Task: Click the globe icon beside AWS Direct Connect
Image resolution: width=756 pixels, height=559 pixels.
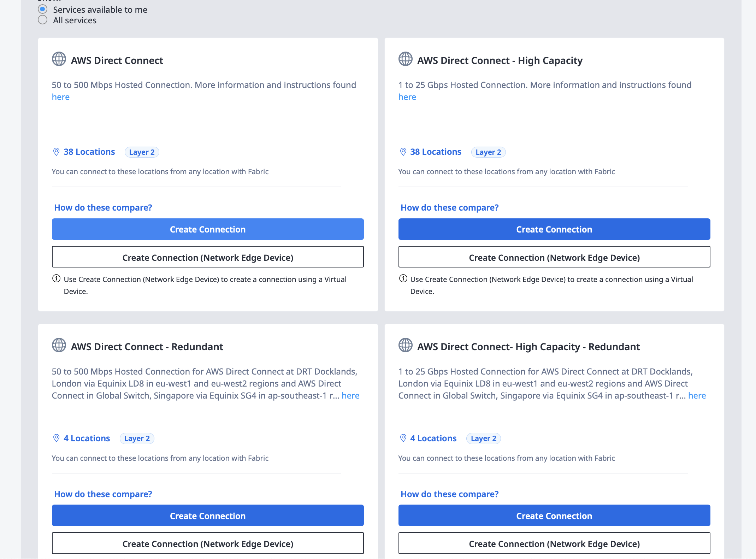Action: [59, 59]
